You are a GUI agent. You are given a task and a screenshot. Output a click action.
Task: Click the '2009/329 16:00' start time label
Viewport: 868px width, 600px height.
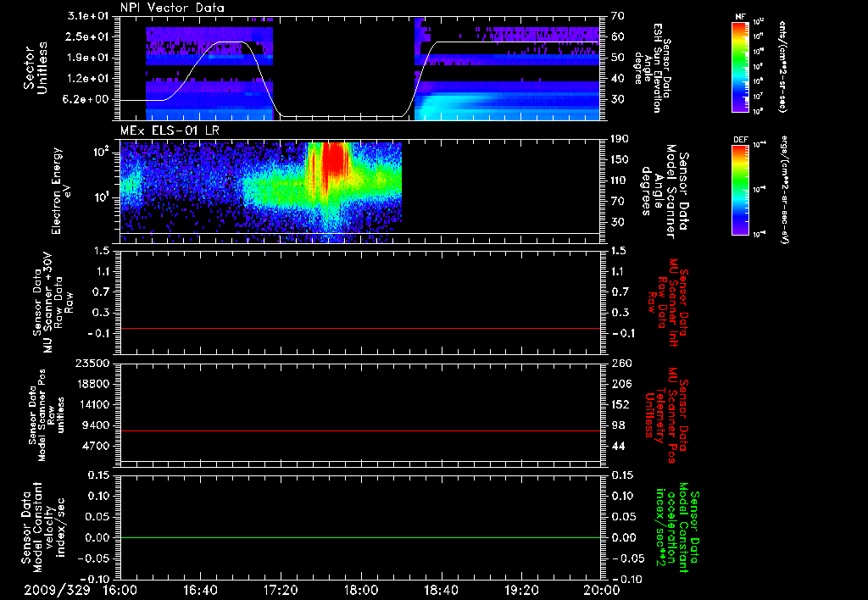(80, 590)
